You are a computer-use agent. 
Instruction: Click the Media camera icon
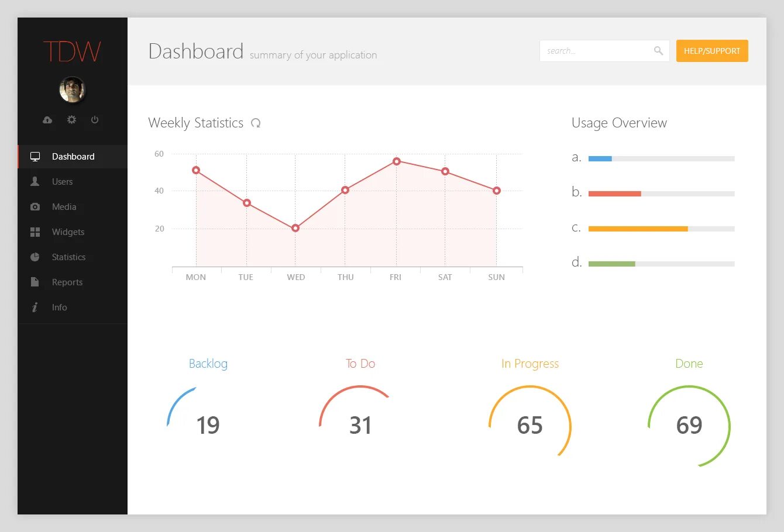(x=35, y=207)
